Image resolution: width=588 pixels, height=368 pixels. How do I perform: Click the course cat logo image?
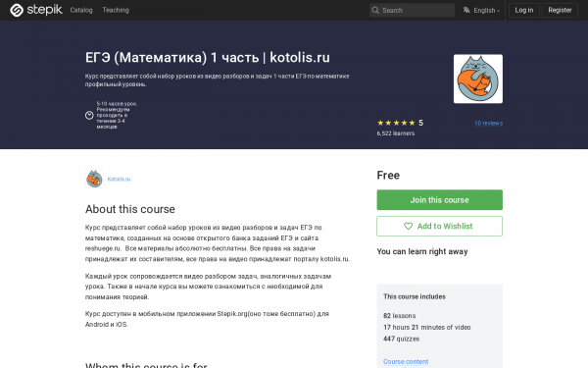coord(478,79)
